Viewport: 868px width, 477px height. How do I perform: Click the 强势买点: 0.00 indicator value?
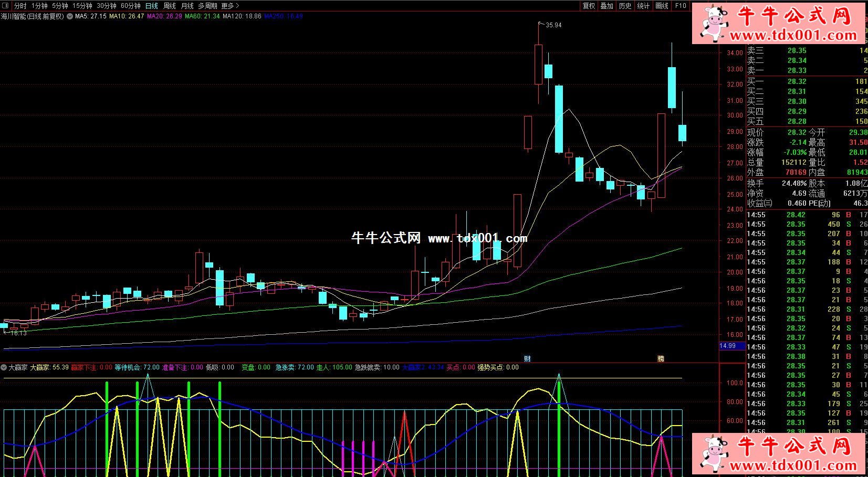498,367
